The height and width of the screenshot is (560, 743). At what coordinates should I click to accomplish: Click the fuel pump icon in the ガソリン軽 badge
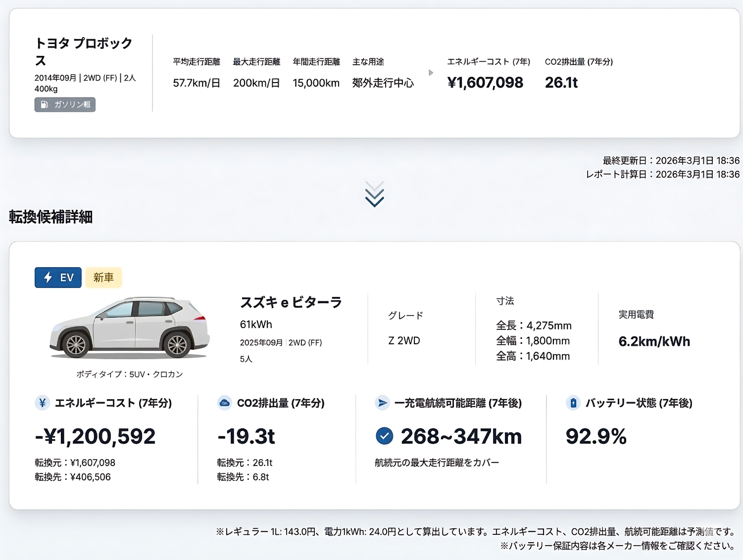[x=44, y=104]
